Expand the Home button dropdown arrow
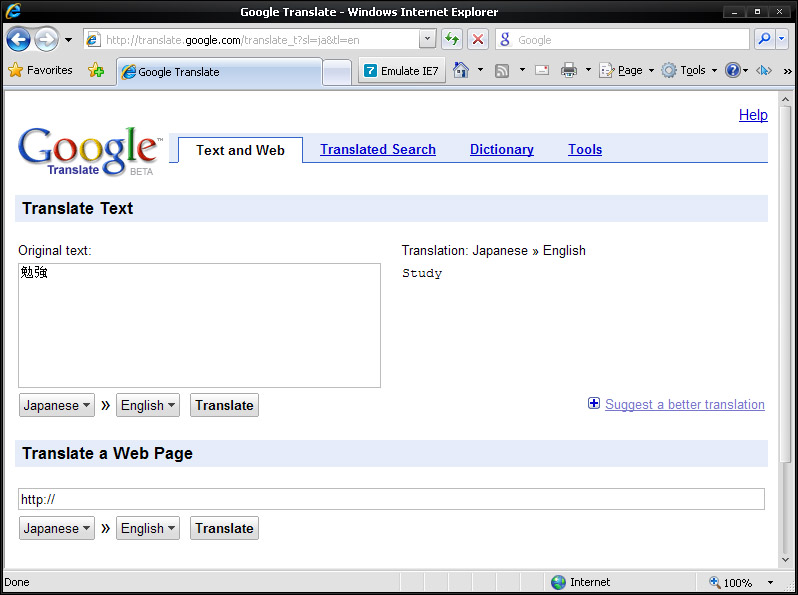The width and height of the screenshot is (798, 595). [x=480, y=70]
